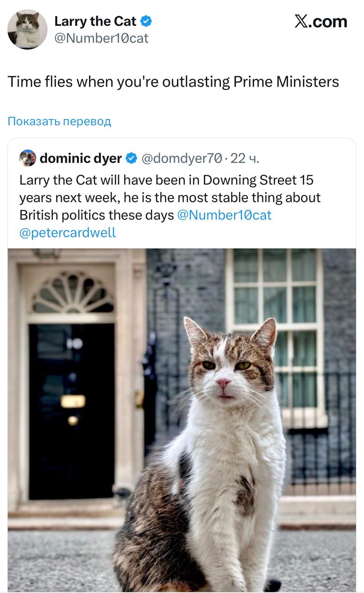Open the dominic dyer author name
Screen dimensions: 364x593
pyautogui.click(x=81, y=158)
